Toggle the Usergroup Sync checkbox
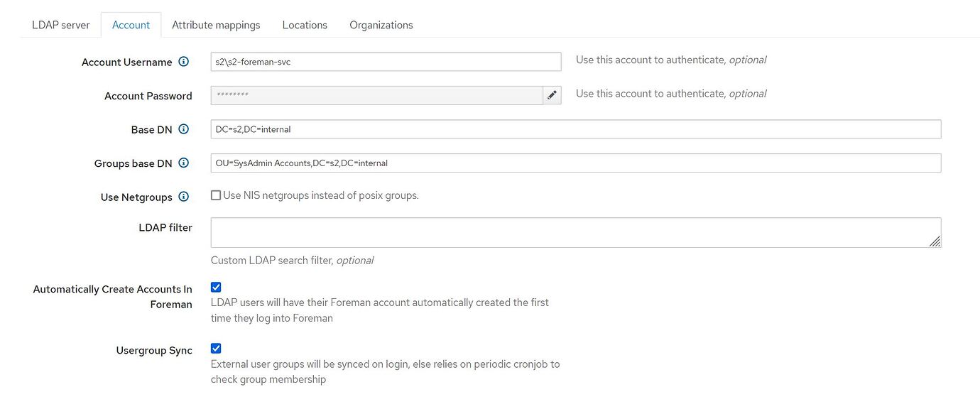Screen dimensions: 980x409 pos(215,348)
